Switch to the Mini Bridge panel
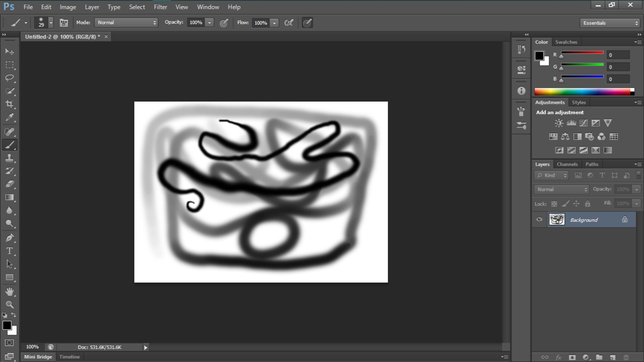Image resolution: width=644 pixels, height=362 pixels. point(38,357)
